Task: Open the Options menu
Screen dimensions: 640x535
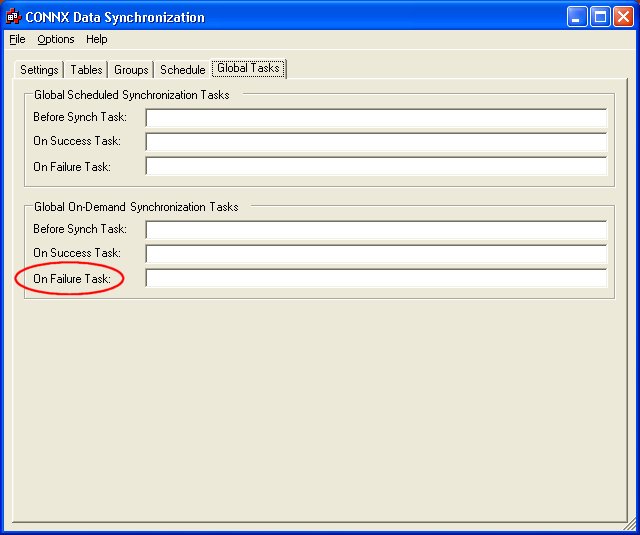Action: pyautogui.click(x=56, y=39)
